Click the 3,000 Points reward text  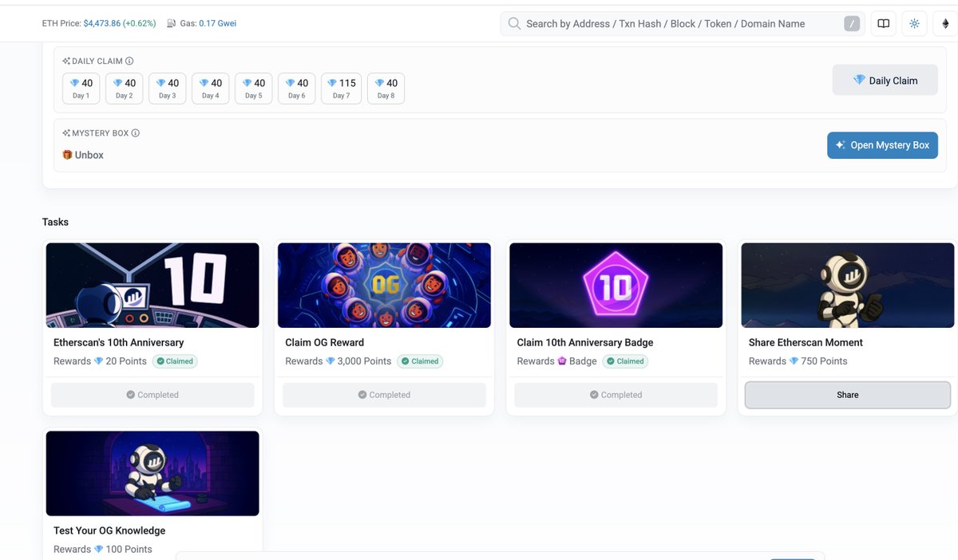(x=364, y=361)
